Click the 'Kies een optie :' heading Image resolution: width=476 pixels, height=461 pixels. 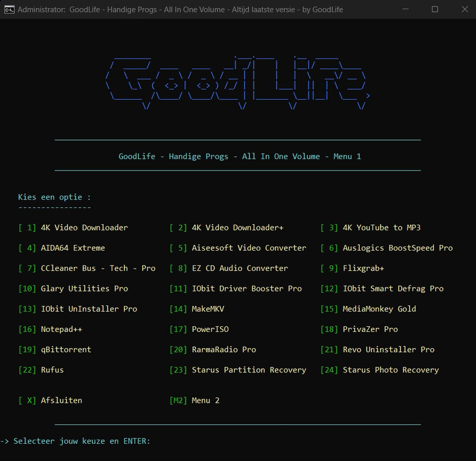[x=54, y=197]
